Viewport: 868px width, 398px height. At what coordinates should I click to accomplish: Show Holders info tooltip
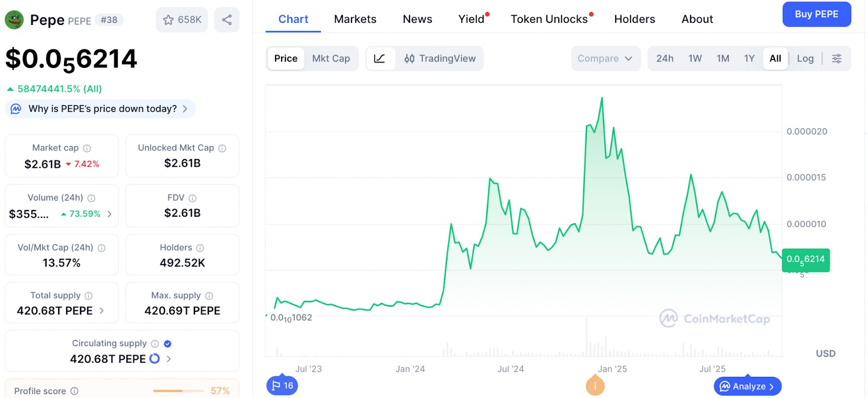pyautogui.click(x=200, y=248)
